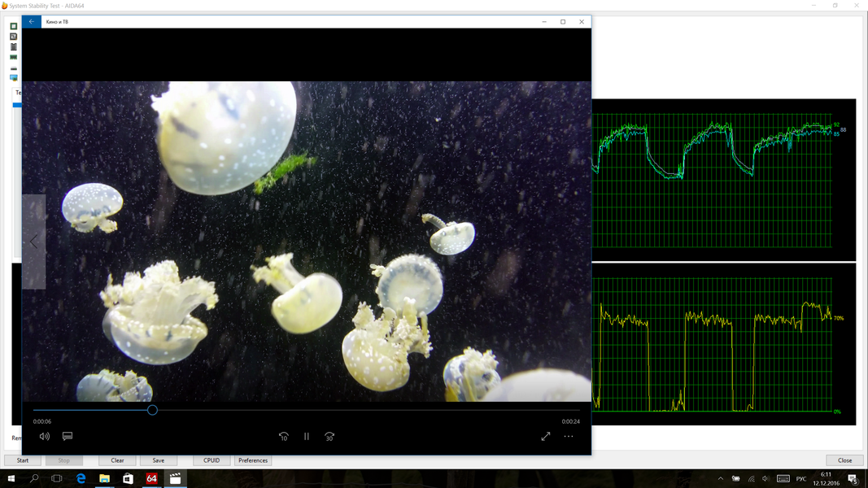The height and width of the screenshot is (488, 868).
Task: Switch to AIDA64 via taskbar icon
Action: [151, 479]
